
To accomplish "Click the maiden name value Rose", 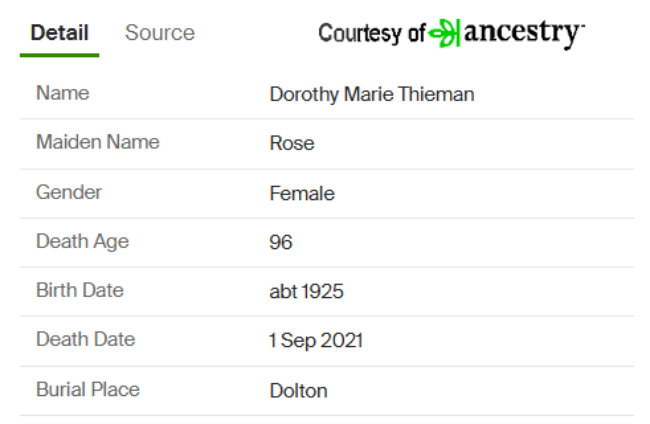I will [292, 143].
